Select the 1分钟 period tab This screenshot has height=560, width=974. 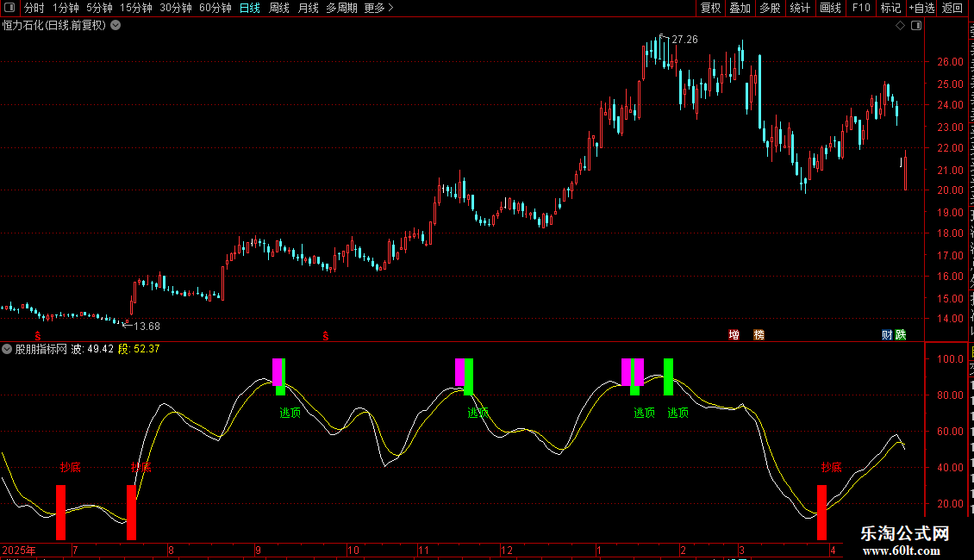point(66,8)
